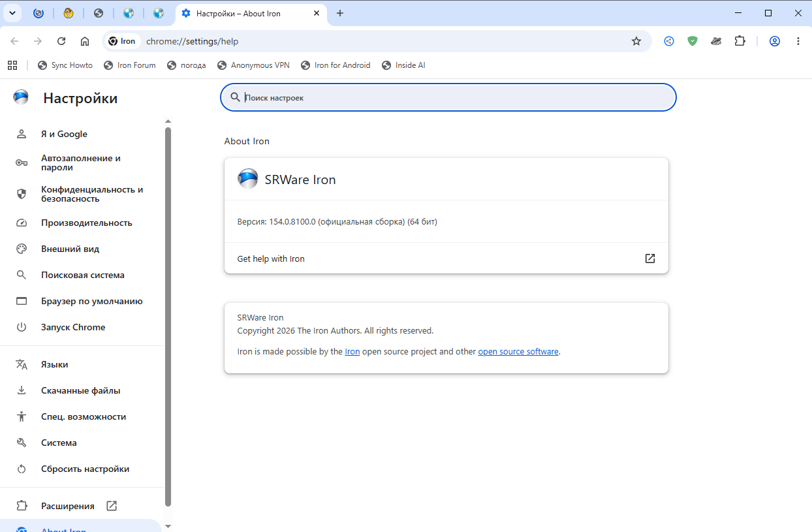Expand the tab search dropdown arrow
This screenshot has height=532, width=812.
pyautogui.click(x=12, y=13)
